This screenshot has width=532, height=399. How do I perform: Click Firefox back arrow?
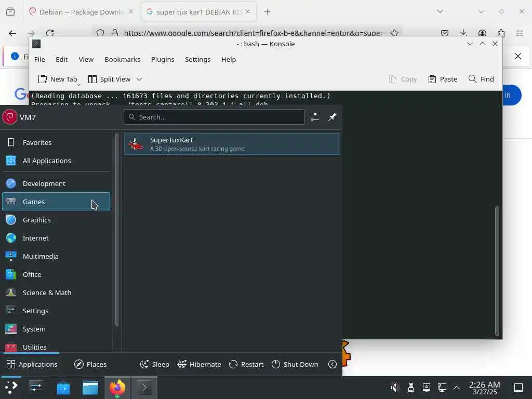coord(12,33)
